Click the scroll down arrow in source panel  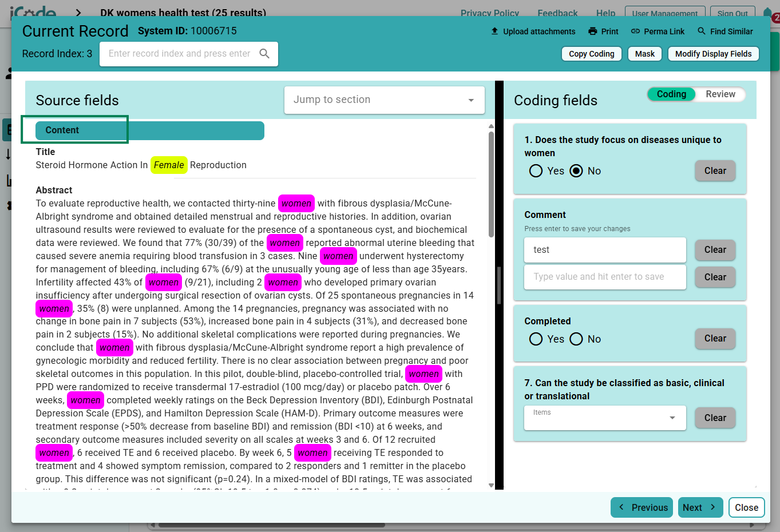[x=491, y=486]
